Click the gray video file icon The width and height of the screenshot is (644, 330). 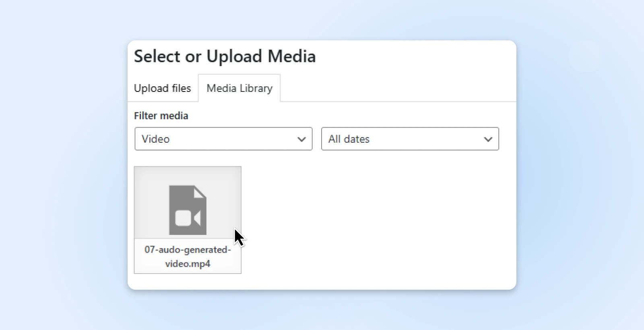[188, 210]
